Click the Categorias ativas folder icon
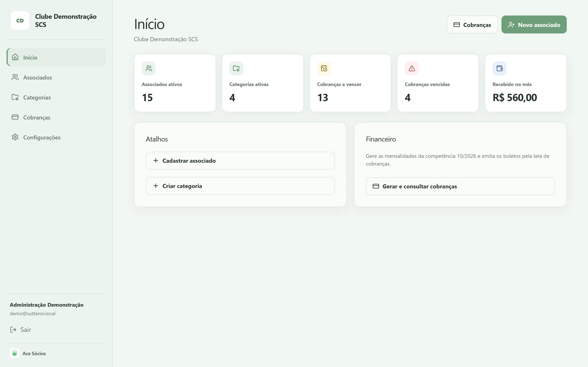 tap(236, 69)
